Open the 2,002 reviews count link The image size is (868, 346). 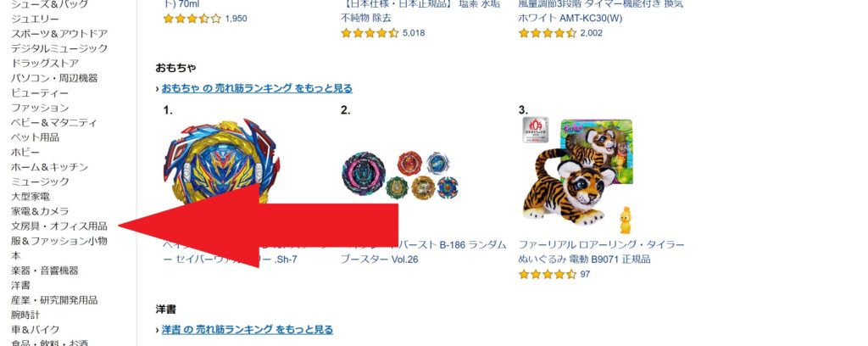click(591, 33)
